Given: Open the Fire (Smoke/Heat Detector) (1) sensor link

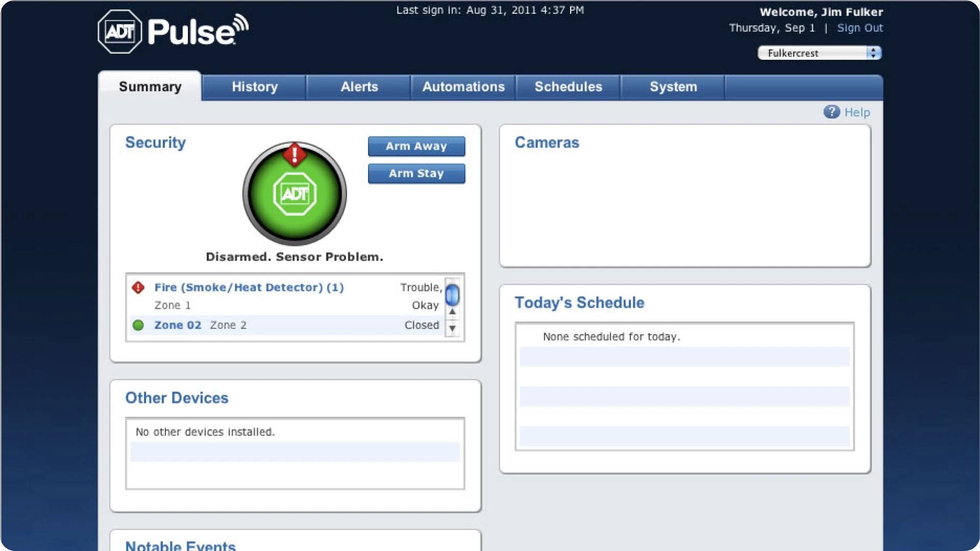Looking at the screenshot, I should point(249,287).
